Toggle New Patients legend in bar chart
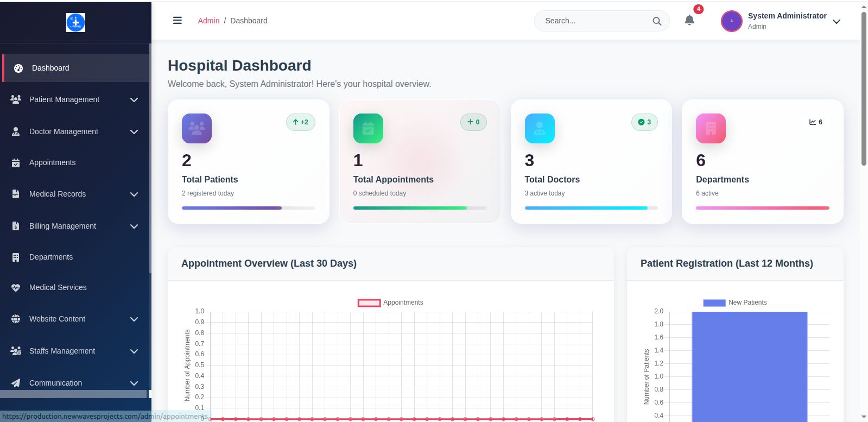Screen dimensions: 868x422 point(735,303)
